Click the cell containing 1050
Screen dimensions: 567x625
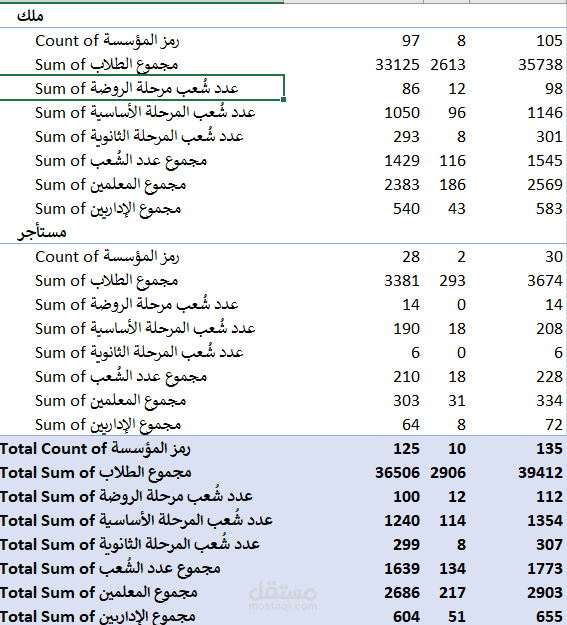pyautogui.click(x=402, y=113)
